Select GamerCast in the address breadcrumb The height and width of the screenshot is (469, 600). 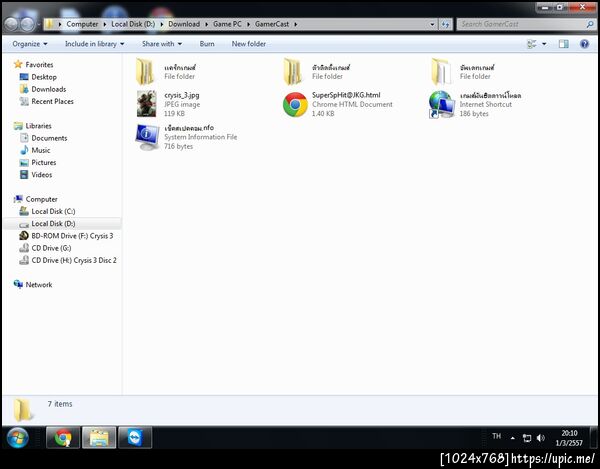(x=272, y=24)
